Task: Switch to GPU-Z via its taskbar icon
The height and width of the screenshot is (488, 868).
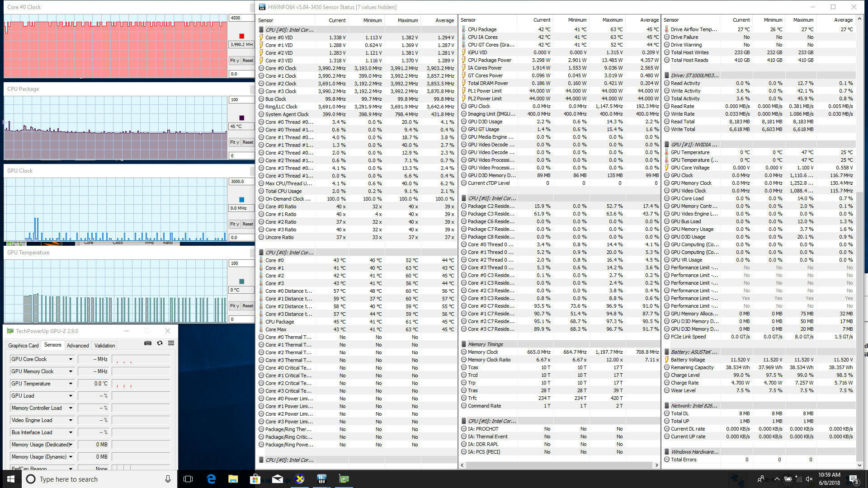Action: pos(344,479)
